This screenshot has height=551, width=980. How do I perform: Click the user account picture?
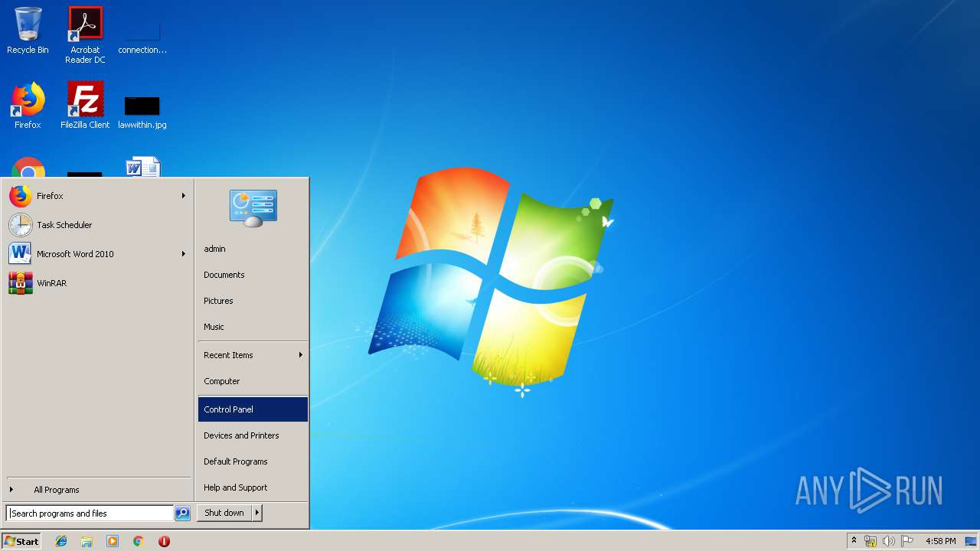point(253,208)
